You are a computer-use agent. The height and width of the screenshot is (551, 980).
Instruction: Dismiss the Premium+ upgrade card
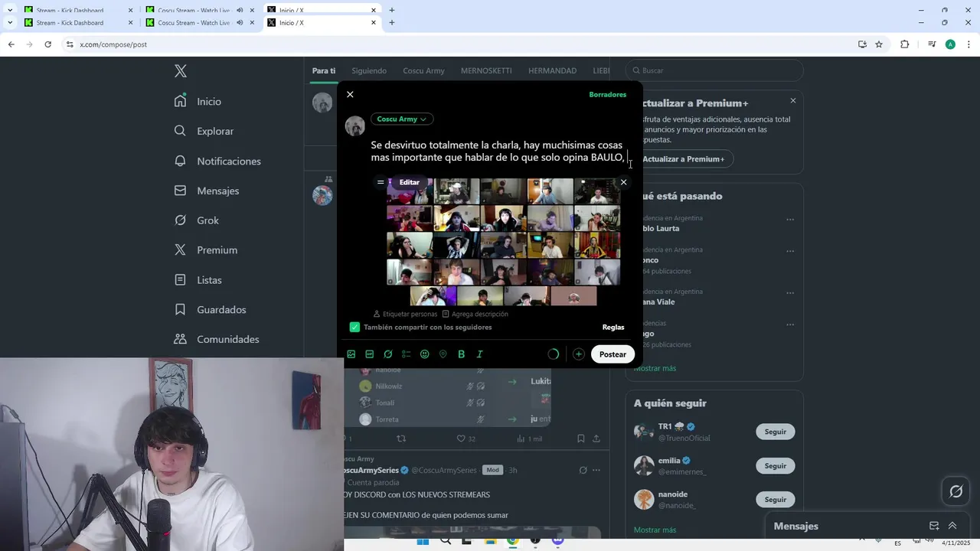click(x=793, y=100)
